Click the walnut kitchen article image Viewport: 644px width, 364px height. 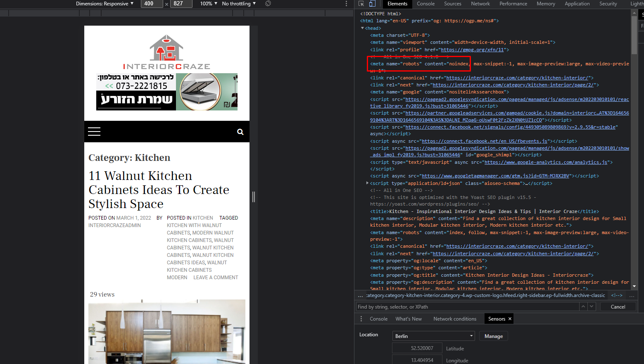point(167,332)
